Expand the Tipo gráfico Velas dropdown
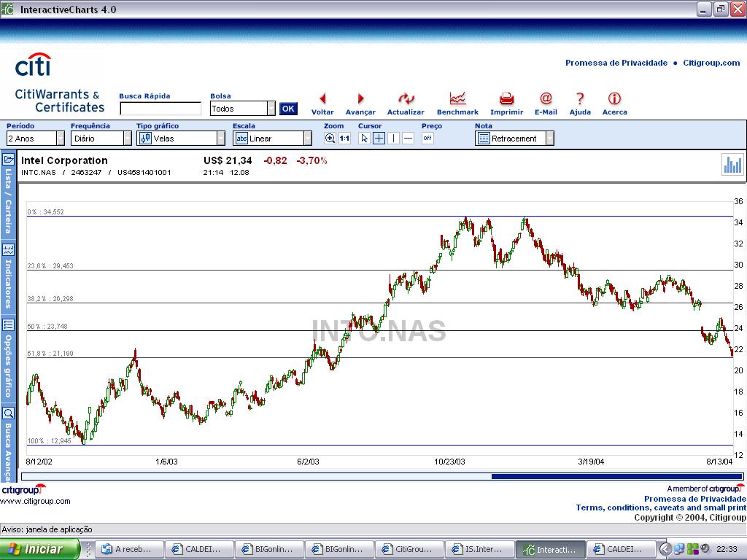The height and width of the screenshot is (560, 747). click(181, 139)
